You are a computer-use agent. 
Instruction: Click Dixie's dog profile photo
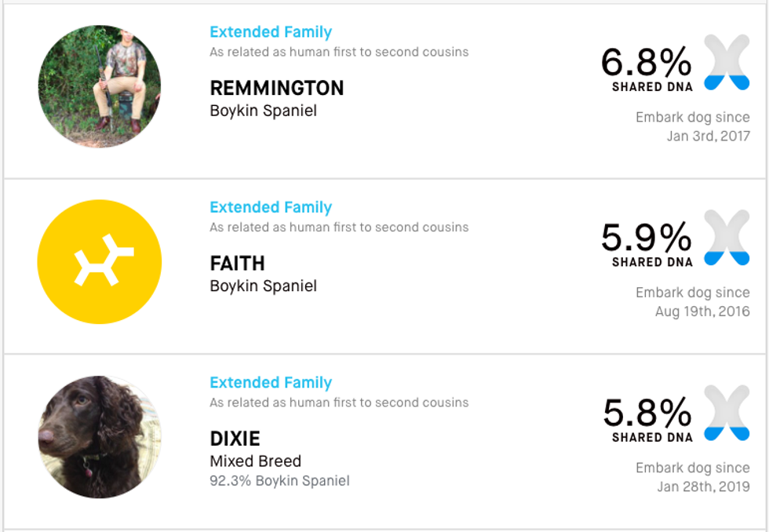(100, 437)
